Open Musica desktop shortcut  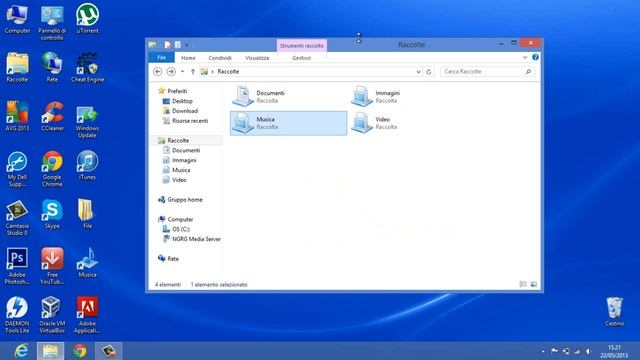pos(87,262)
